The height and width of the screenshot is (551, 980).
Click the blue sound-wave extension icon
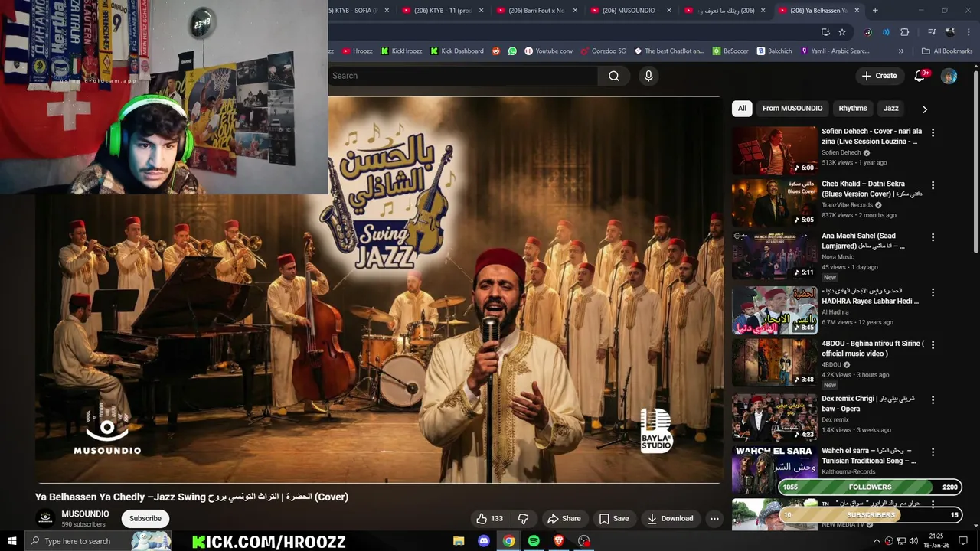coord(886,32)
